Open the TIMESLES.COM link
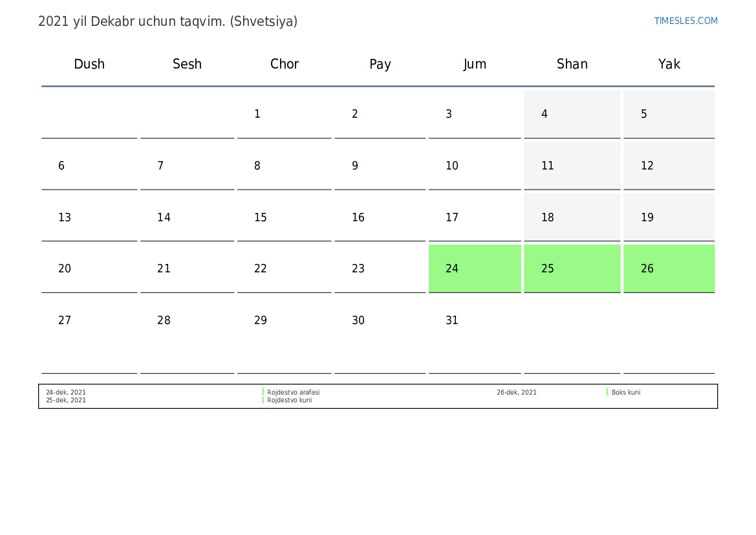 coord(686,21)
